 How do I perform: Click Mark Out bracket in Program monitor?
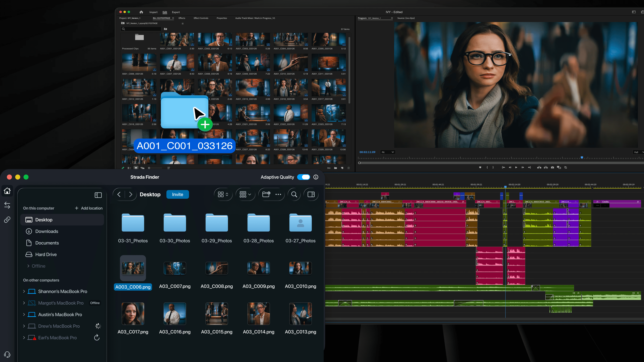tap(493, 167)
